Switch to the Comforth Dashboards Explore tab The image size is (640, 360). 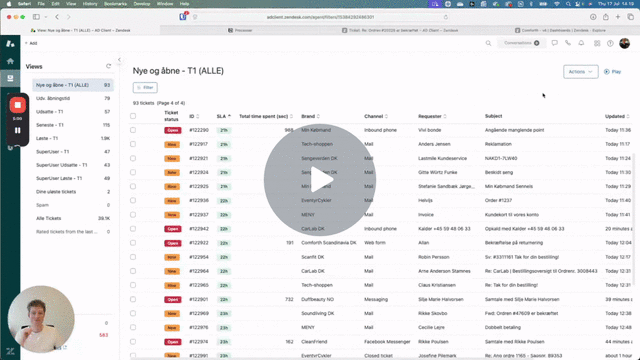click(x=560, y=30)
